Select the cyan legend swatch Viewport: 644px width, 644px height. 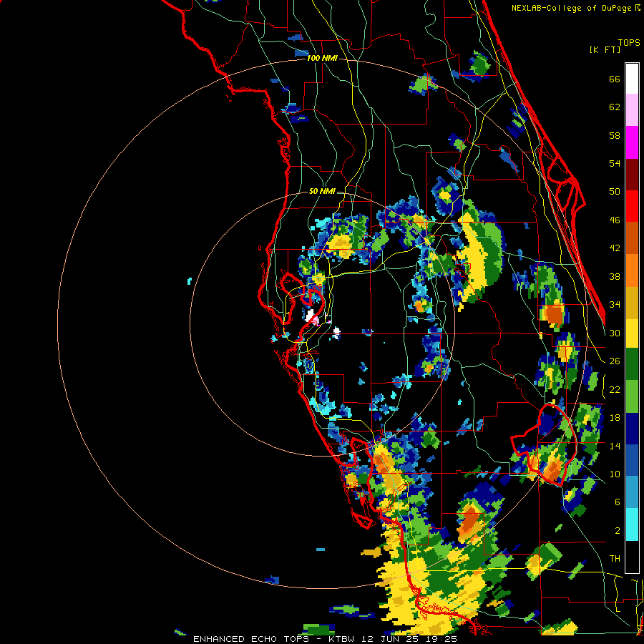[632, 525]
